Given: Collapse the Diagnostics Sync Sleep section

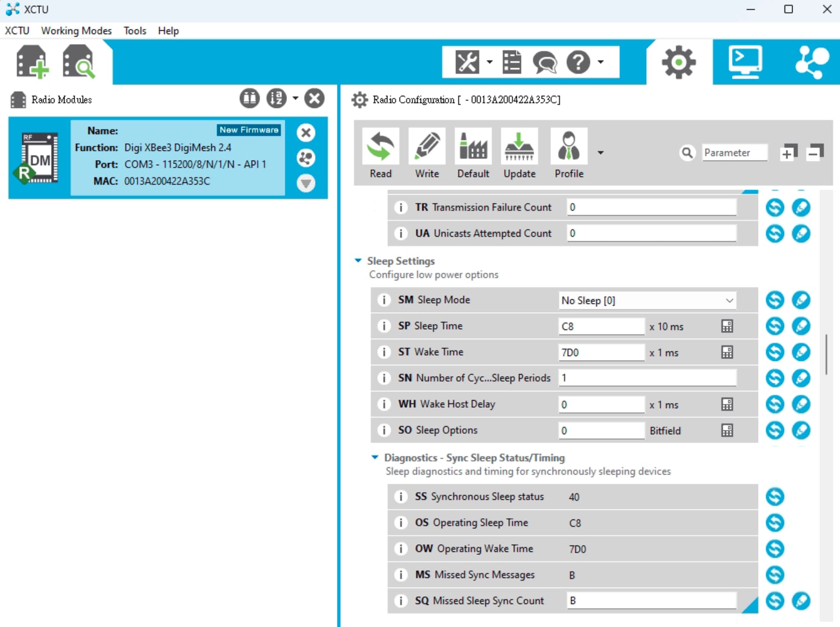Looking at the screenshot, I should pyautogui.click(x=375, y=457).
